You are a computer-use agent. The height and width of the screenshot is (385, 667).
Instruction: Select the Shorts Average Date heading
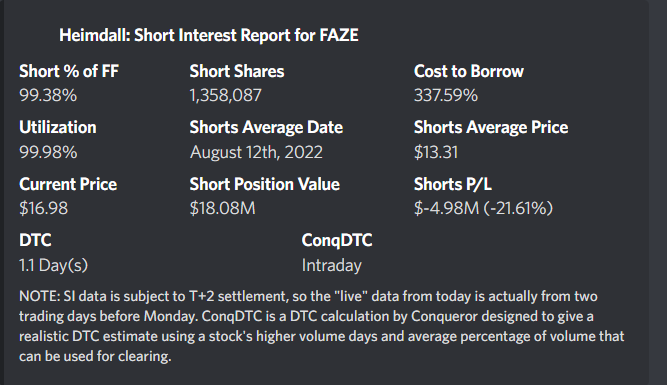[266, 127]
